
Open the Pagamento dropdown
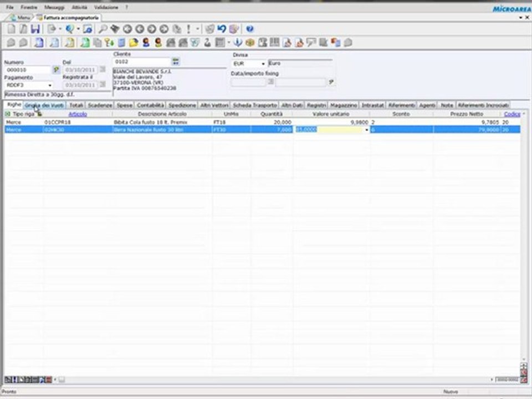(50, 85)
